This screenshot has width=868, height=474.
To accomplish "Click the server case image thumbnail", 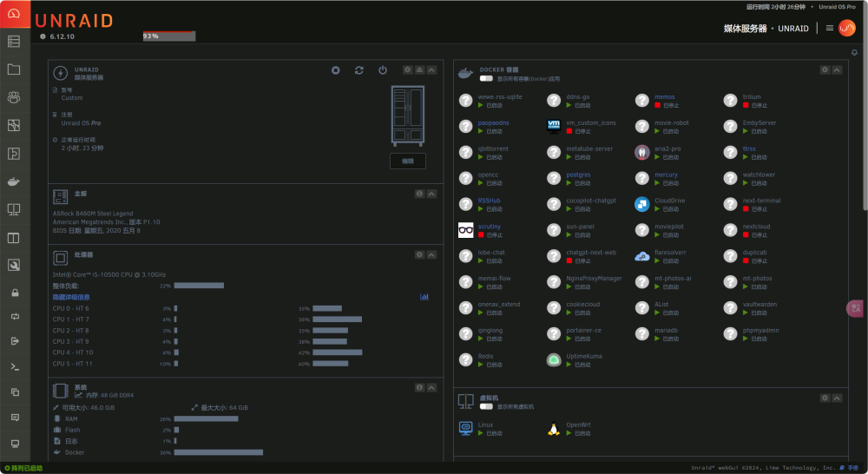I will point(408,115).
